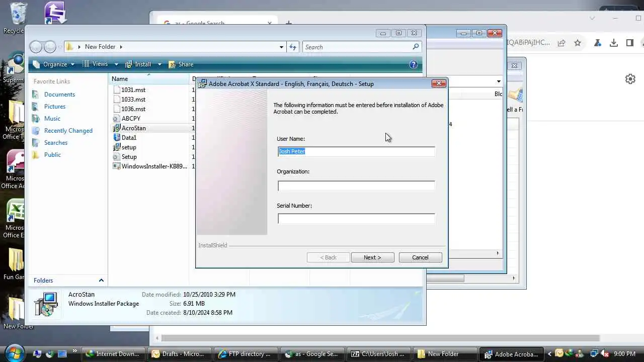Switch to Internet Download taskbar item
The width and height of the screenshot is (644, 362).
[x=113, y=354]
